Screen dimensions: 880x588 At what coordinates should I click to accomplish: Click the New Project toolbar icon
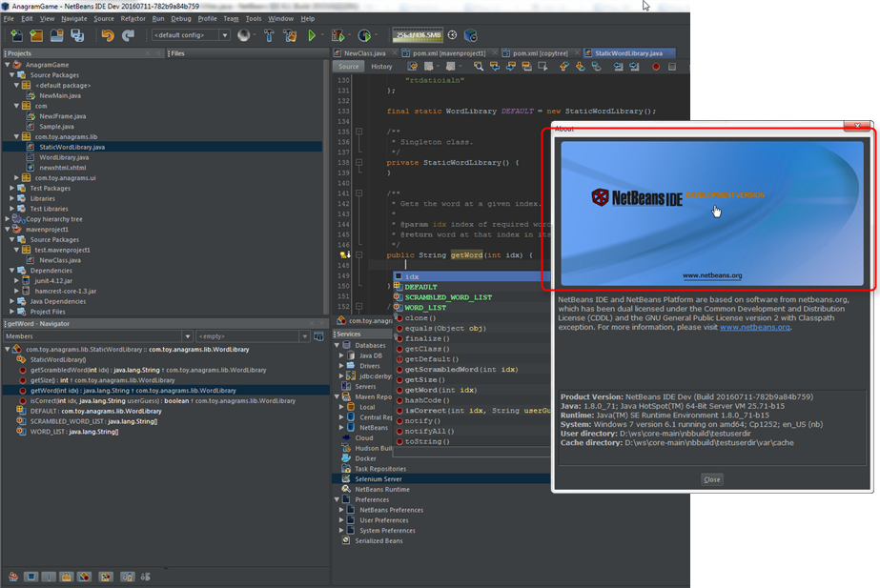(x=36, y=35)
